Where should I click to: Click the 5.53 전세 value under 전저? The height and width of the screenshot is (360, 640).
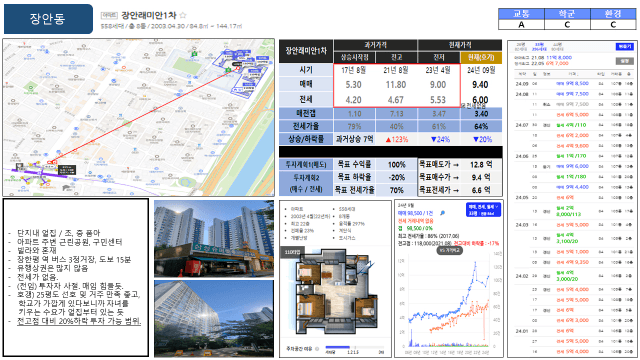(438, 100)
